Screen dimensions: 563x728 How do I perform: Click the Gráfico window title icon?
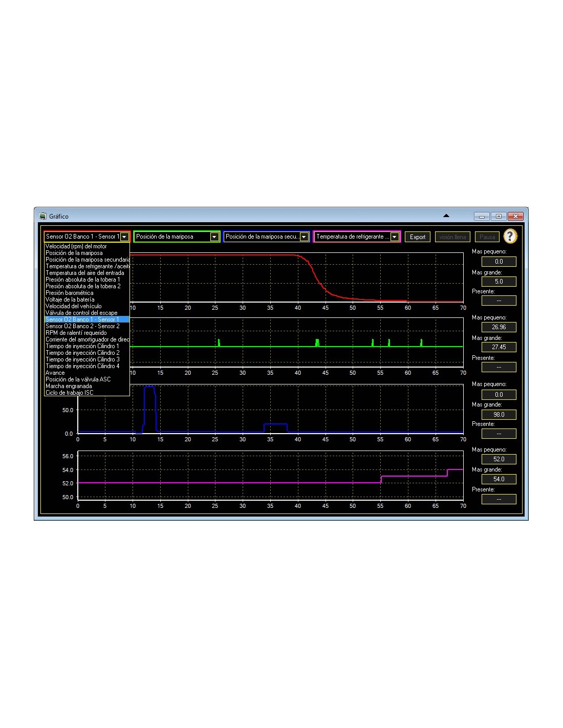pos(43,216)
